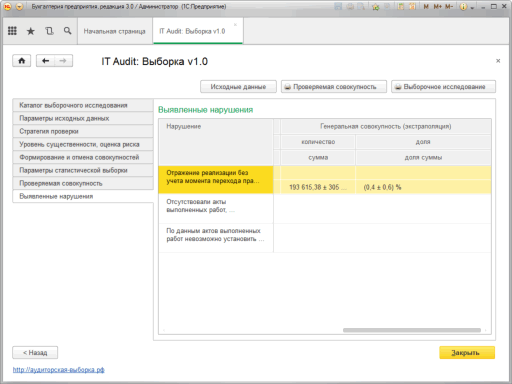Click the 1C logo icon in title bar

pos(7,6)
